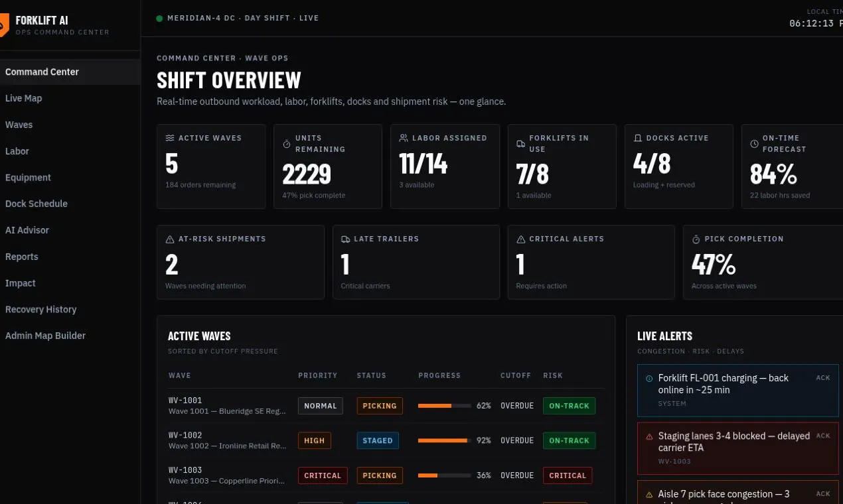Viewport: 843px width, 504px height.
Task: Click the Forklifts In Use truck icon
Action: [x=520, y=143]
